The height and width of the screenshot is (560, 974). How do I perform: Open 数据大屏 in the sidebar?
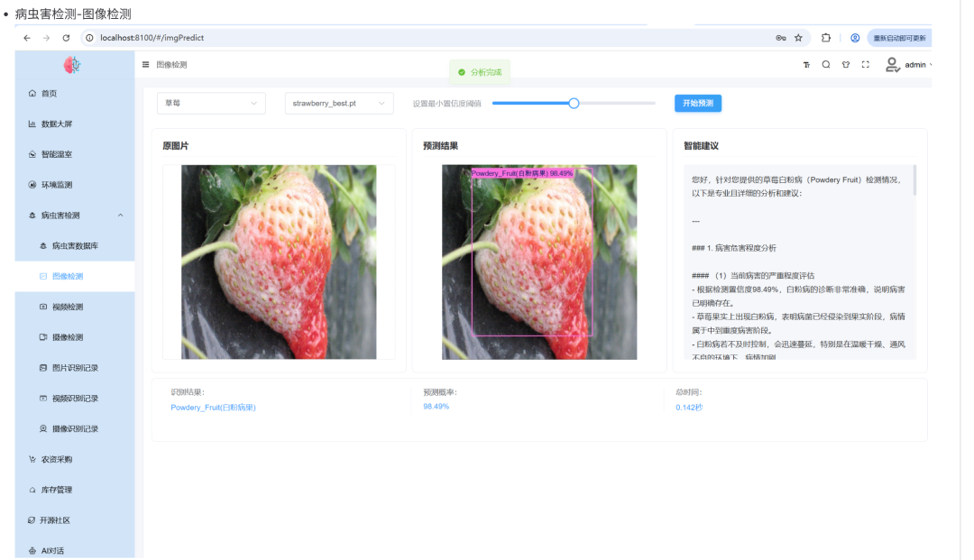coord(75,124)
